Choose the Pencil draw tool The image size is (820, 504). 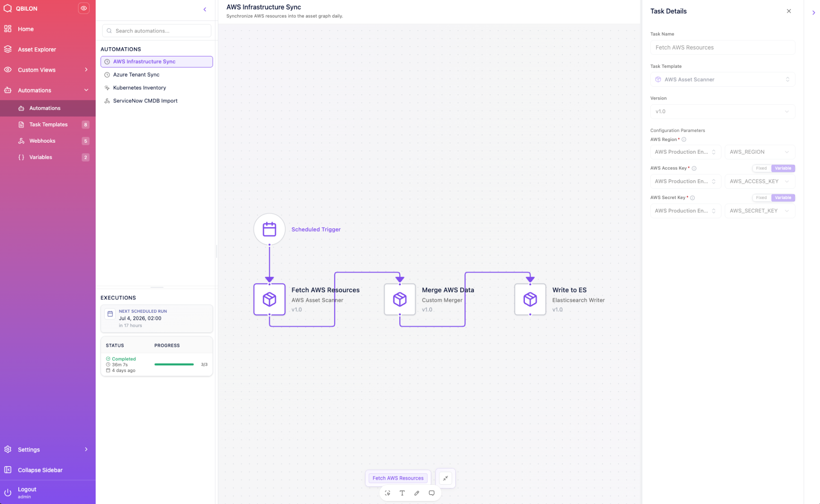click(x=417, y=493)
